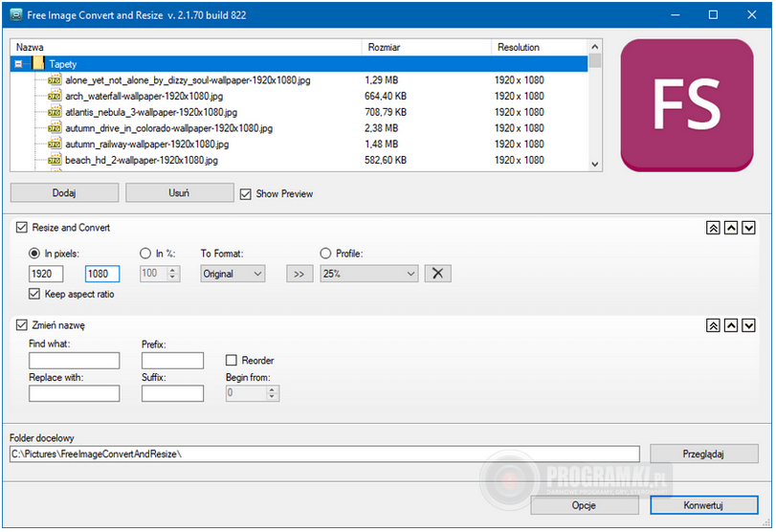
Task: Click the 664,40 KB size cell
Action: (386, 96)
